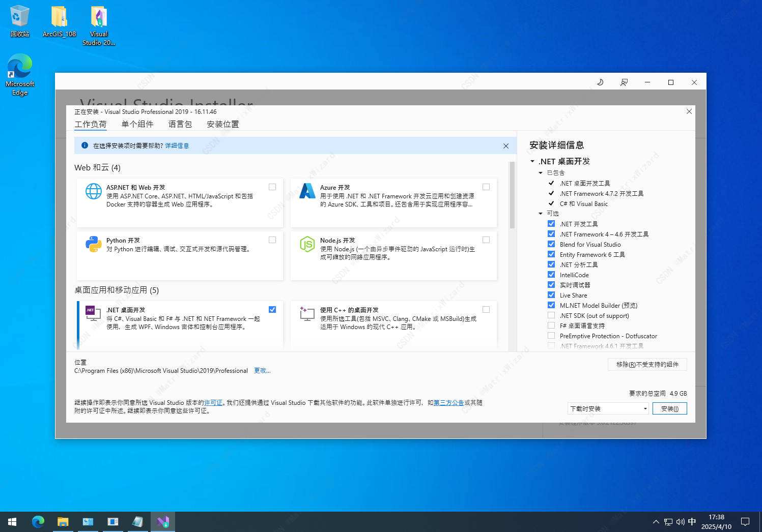
Task: Collapse the 已包含 included components list
Action: 541,173
